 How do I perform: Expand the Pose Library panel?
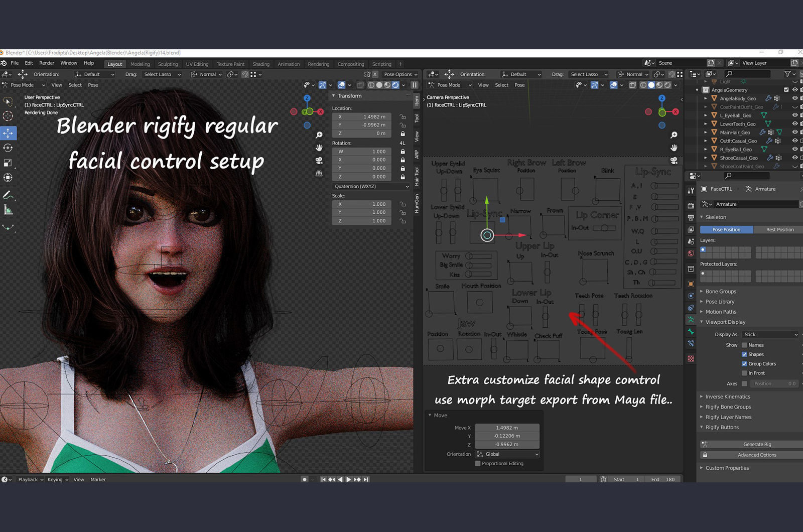pyautogui.click(x=720, y=302)
